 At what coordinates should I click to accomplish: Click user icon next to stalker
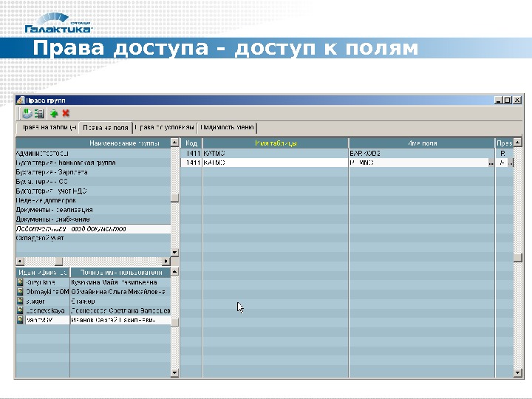[x=21, y=301]
